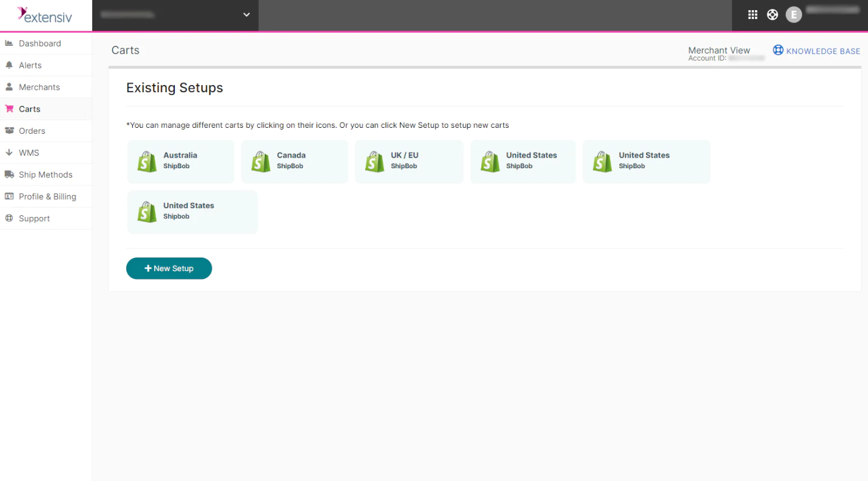Select the Alerts bell icon
Screen dimensions: 868x481
coord(10,65)
